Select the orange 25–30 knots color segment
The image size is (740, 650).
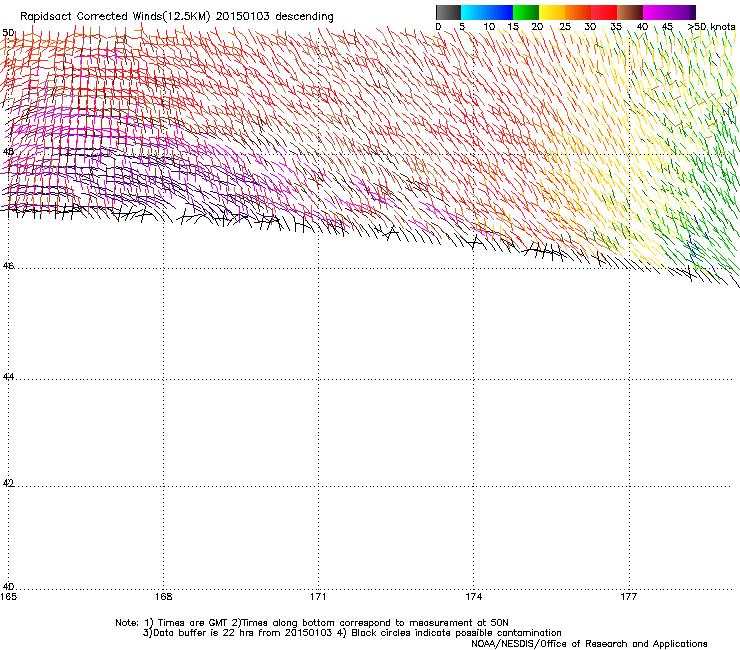click(x=578, y=12)
